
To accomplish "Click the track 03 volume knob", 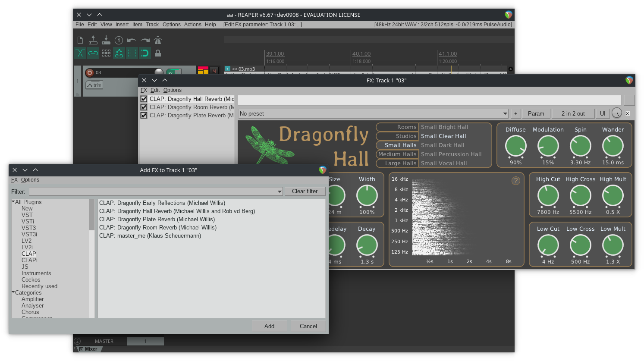I will point(159,72).
